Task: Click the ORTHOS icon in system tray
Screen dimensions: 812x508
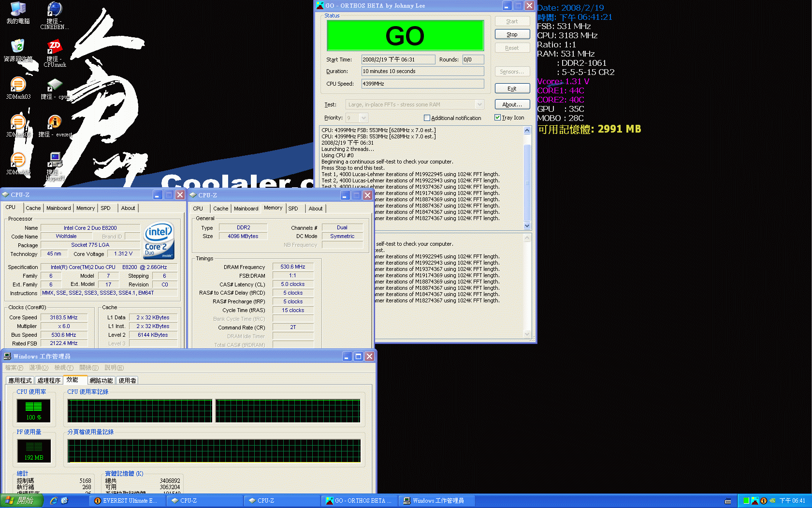Action: [x=754, y=501]
